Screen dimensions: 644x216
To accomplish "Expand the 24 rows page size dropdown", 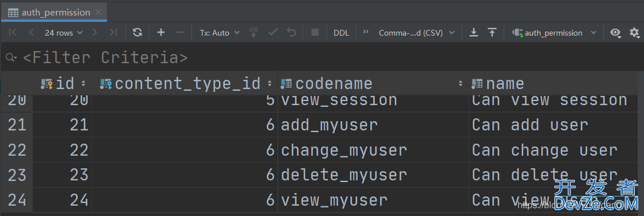I will pyautogui.click(x=64, y=33).
